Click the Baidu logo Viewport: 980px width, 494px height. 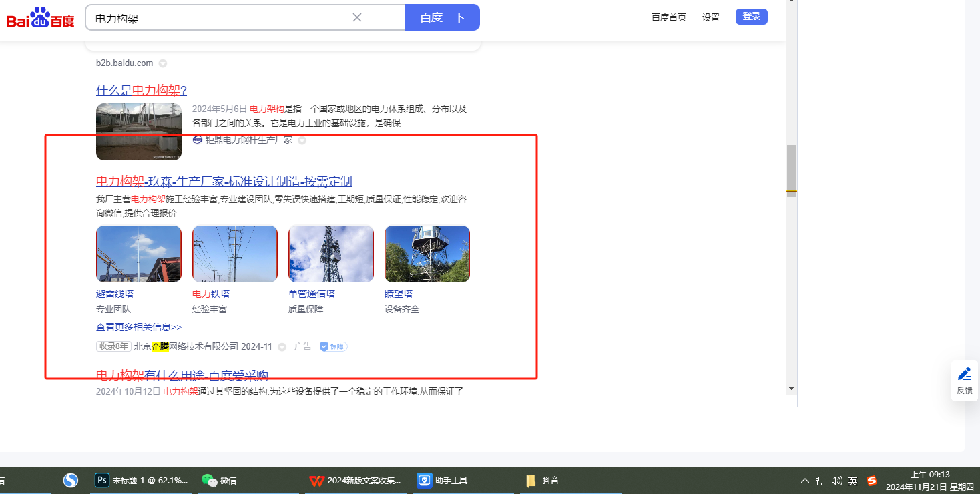click(41, 17)
